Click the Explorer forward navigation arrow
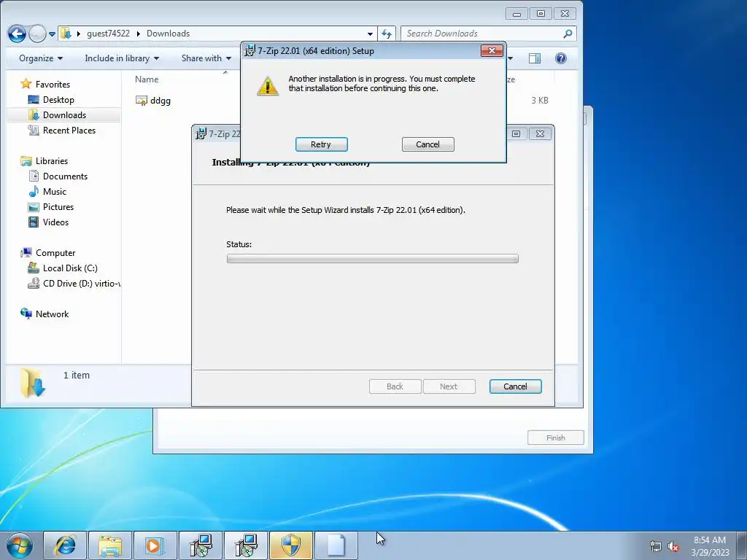747x560 pixels. (x=37, y=34)
